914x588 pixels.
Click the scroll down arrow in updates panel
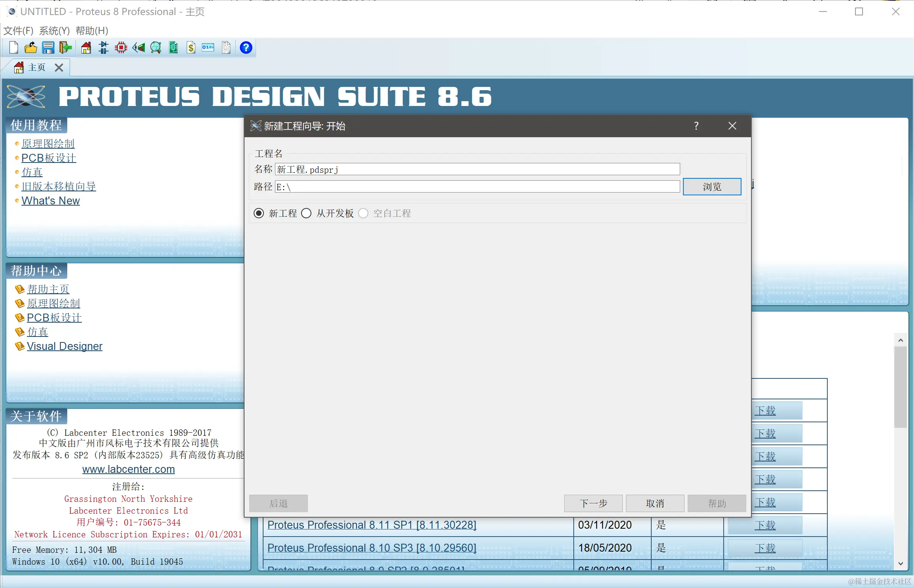click(x=901, y=563)
